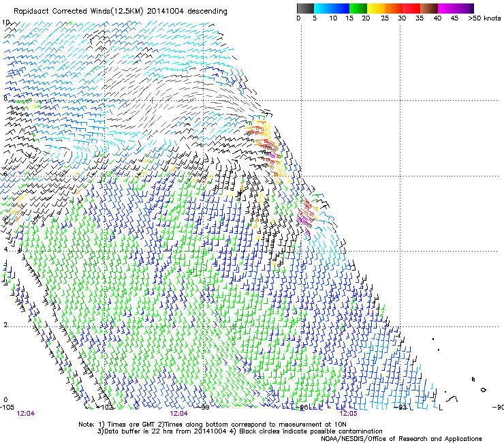Pick the red 30-35 knot legend swatch
Viewport: 504px width, 443px height.
[411, 8]
